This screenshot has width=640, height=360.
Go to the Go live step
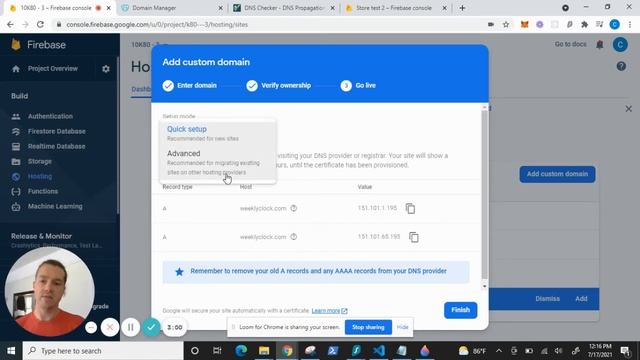coord(358,85)
